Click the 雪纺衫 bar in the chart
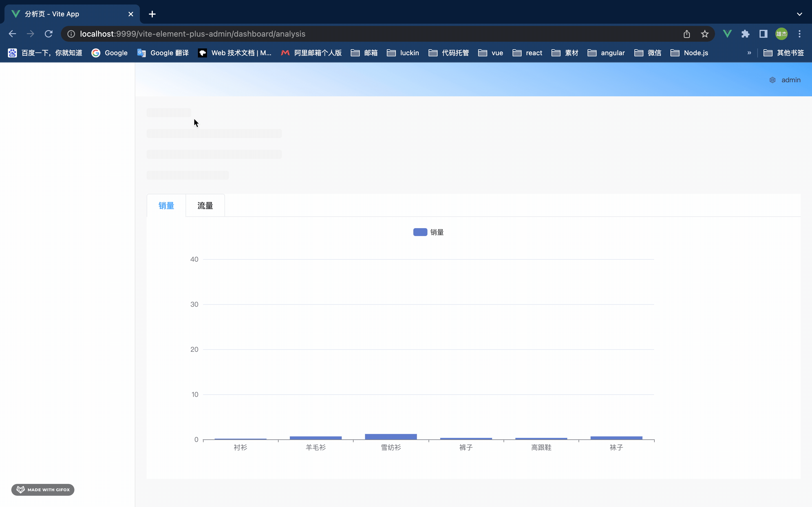This screenshot has height=507, width=812. 390,437
